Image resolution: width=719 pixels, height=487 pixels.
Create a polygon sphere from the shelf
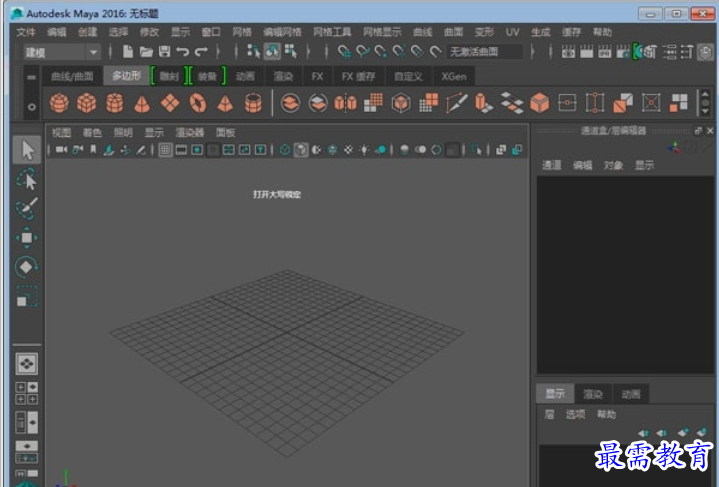pos(59,103)
